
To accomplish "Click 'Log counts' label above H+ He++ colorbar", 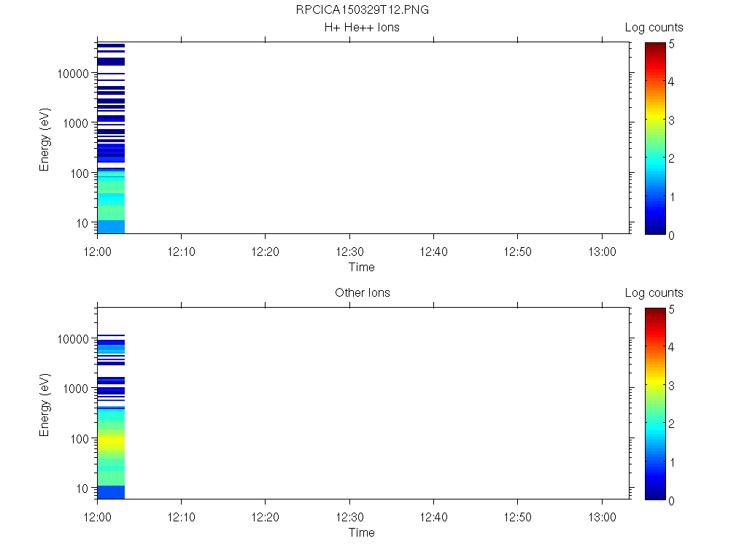I will pyautogui.click(x=654, y=28).
